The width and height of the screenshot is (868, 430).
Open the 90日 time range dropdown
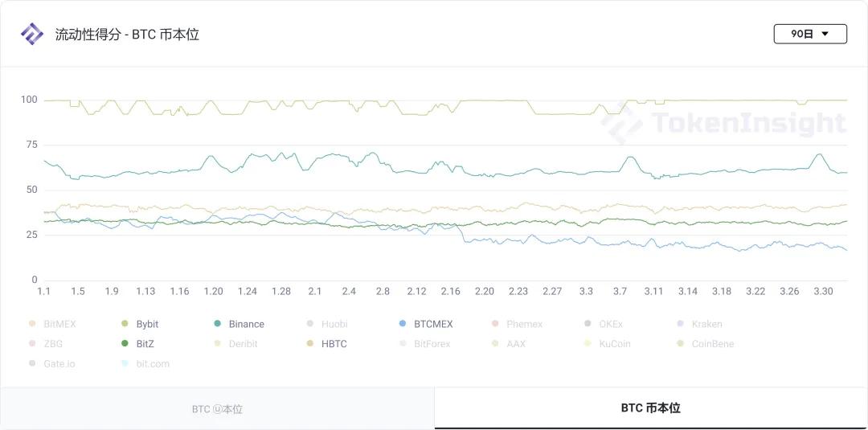[x=809, y=34]
